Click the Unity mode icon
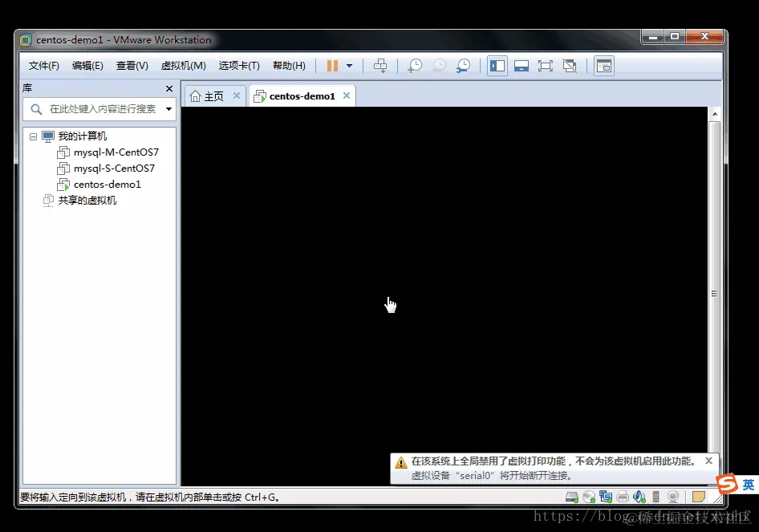This screenshot has height=532, width=759. (570, 66)
